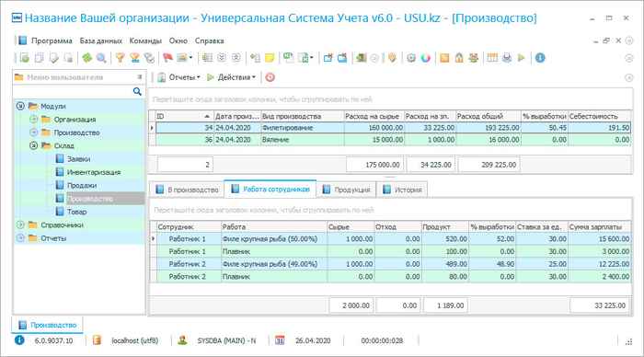Click the magnifier search icon in toolbar
This screenshot has height=357, width=644.
(101, 58)
